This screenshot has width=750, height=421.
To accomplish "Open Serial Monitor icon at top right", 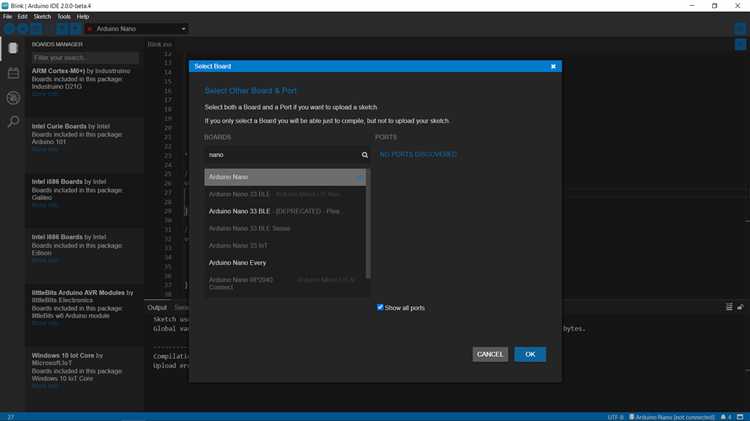I will (x=740, y=29).
